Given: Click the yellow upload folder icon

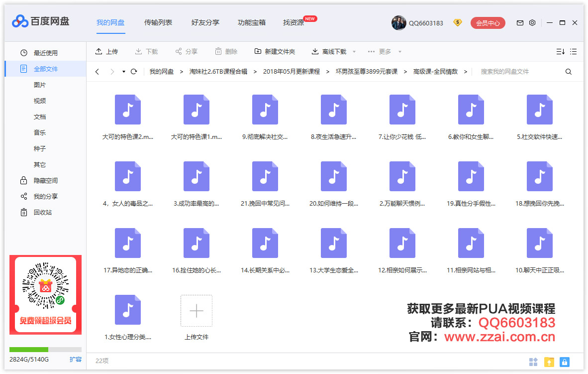Looking at the screenshot, I should (549, 362).
